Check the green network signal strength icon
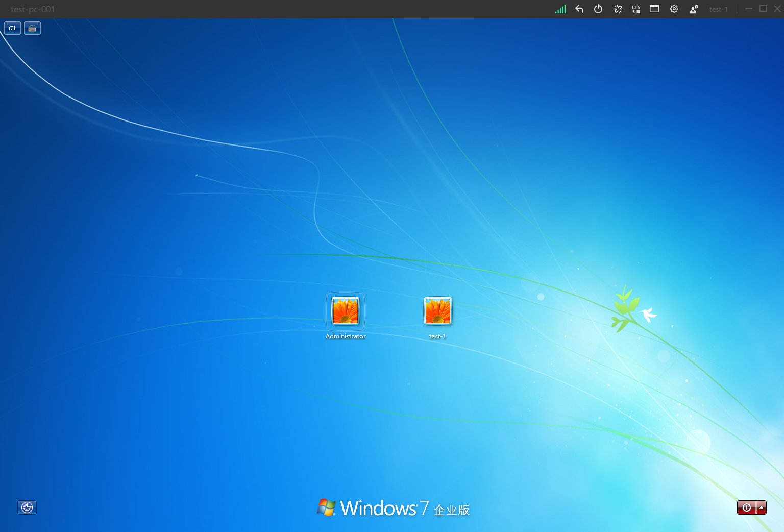Image resolution: width=784 pixels, height=532 pixels. coord(560,9)
